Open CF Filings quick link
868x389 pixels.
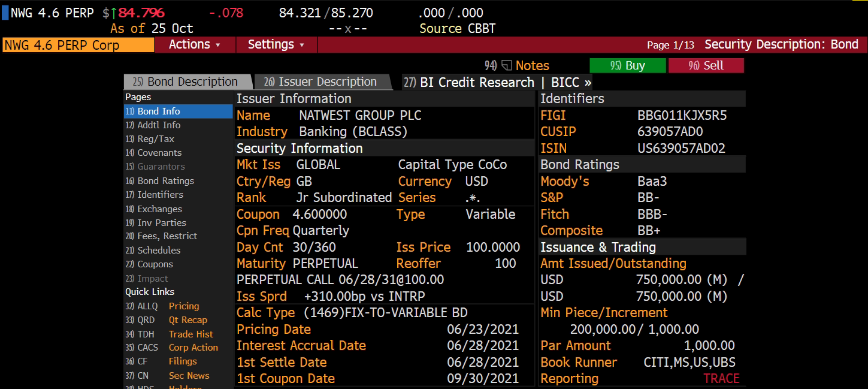[161, 361]
